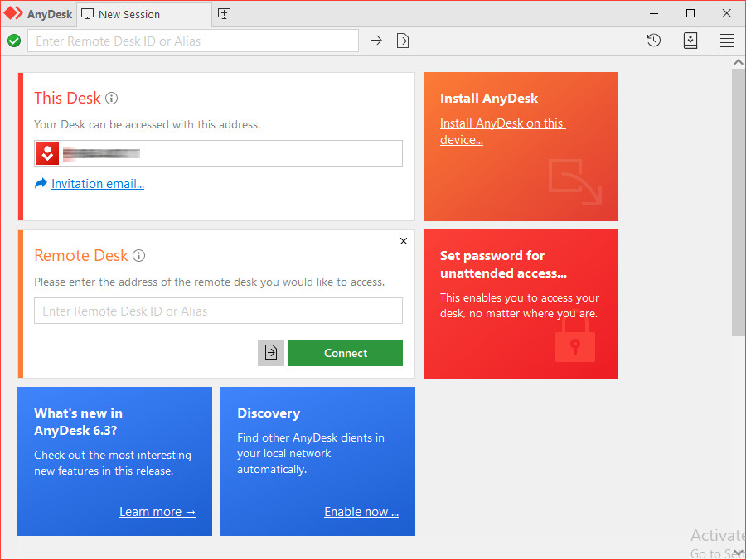The height and width of the screenshot is (560, 746).
Task: Click the vertical scrollbar thumb
Action: tap(738, 202)
